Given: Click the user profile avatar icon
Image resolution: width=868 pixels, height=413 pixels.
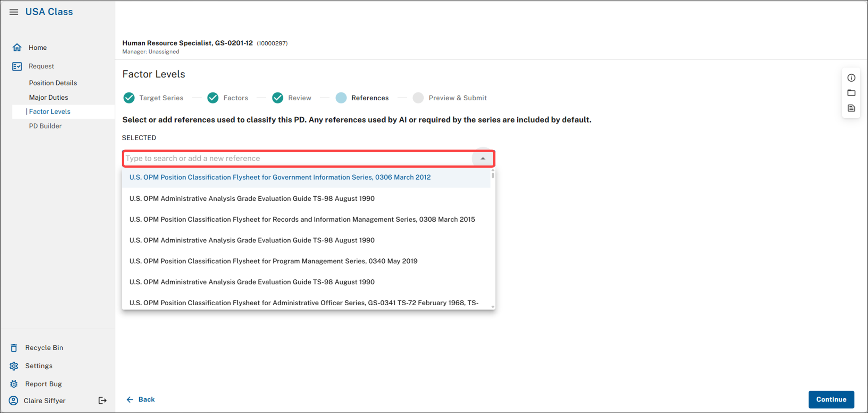Looking at the screenshot, I should click(14, 400).
